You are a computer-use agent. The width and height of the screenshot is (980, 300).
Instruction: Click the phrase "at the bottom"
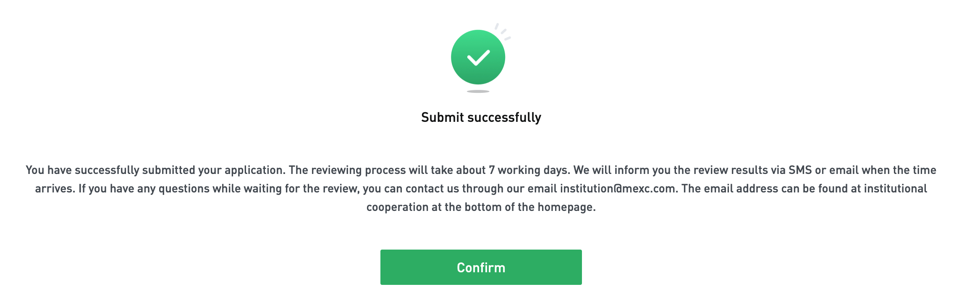[466, 207]
